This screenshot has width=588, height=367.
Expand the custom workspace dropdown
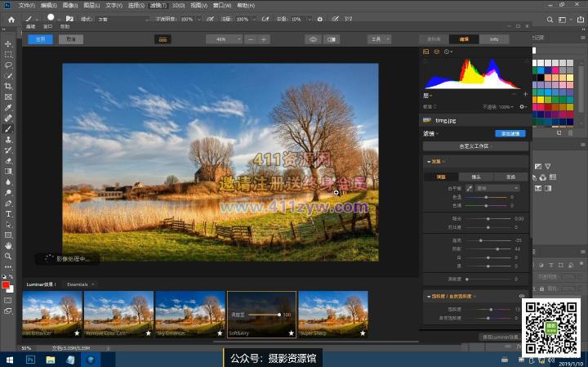point(475,145)
